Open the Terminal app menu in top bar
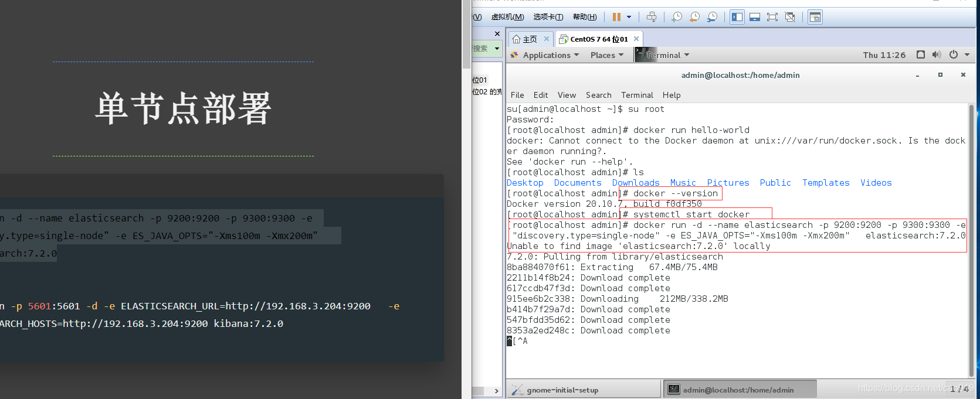Viewport: 980px width, 399px height. point(663,55)
